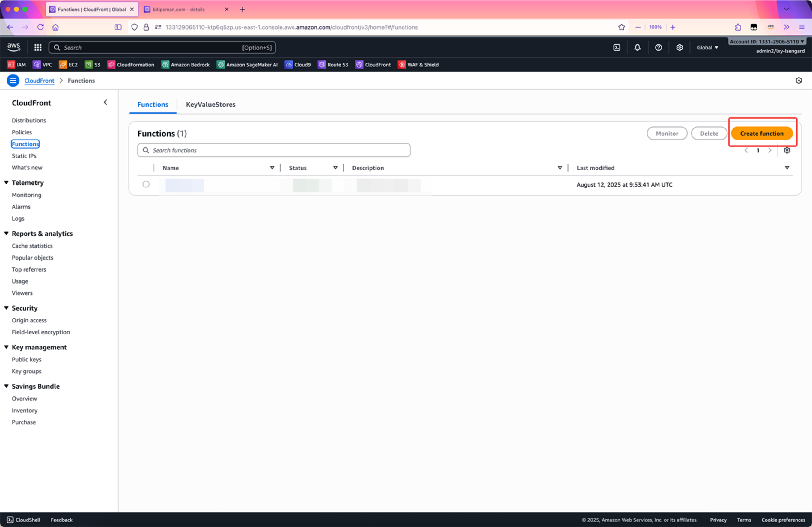Open the Global region dropdown
Screen dimensions: 812x527
click(x=707, y=47)
